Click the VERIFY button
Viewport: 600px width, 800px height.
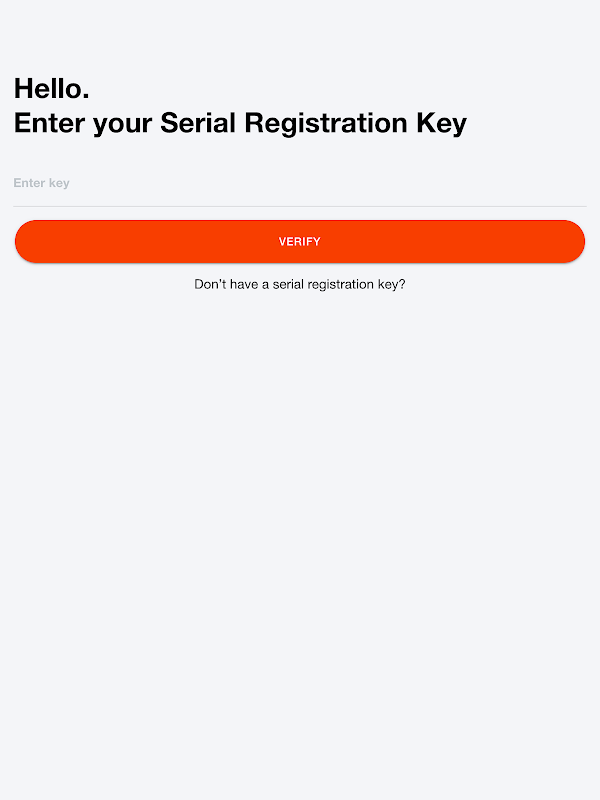[x=300, y=242]
